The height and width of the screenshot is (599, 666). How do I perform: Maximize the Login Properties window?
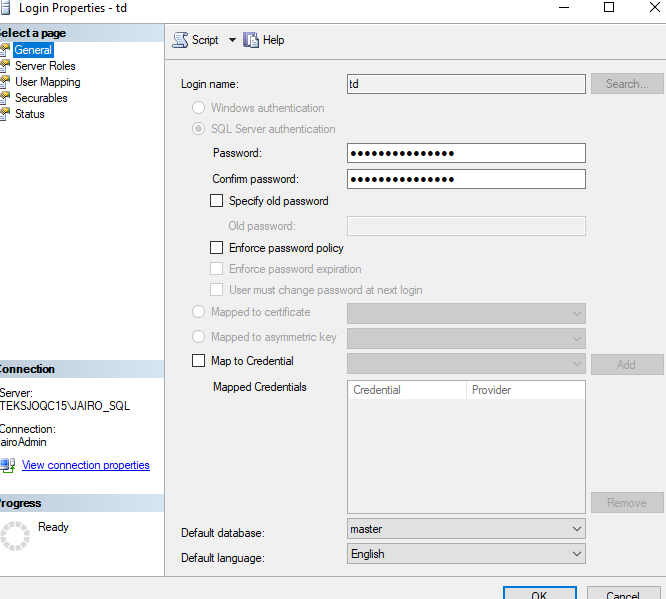pyautogui.click(x=609, y=7)
